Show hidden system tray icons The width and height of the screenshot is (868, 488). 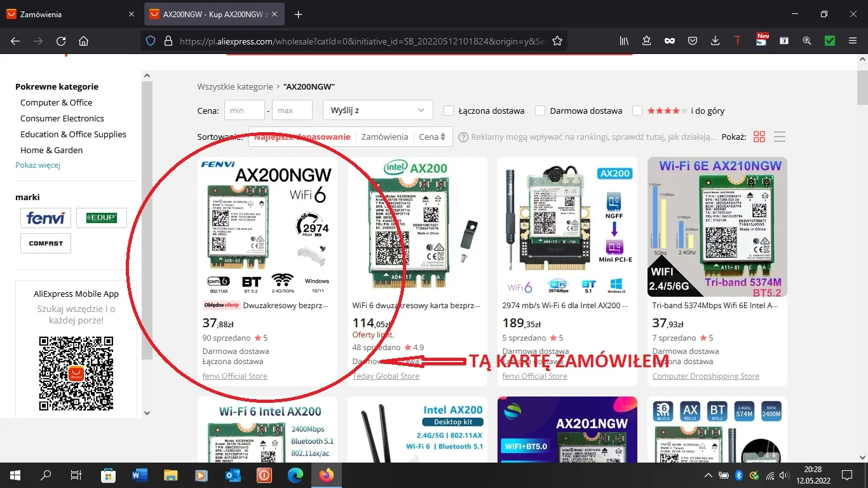coord(709,475)
